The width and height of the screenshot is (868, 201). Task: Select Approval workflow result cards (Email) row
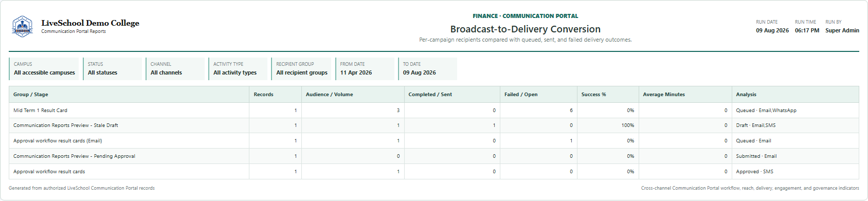pos(434,141)
